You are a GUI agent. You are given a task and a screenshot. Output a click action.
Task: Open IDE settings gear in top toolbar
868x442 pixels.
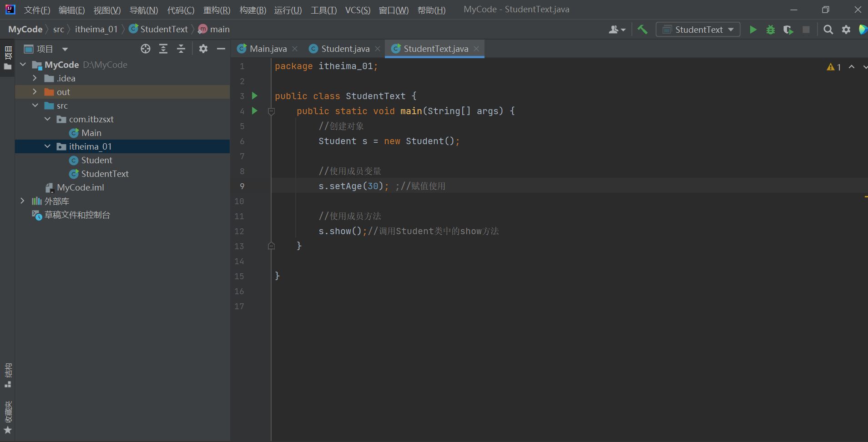click(x=846, y=30)
